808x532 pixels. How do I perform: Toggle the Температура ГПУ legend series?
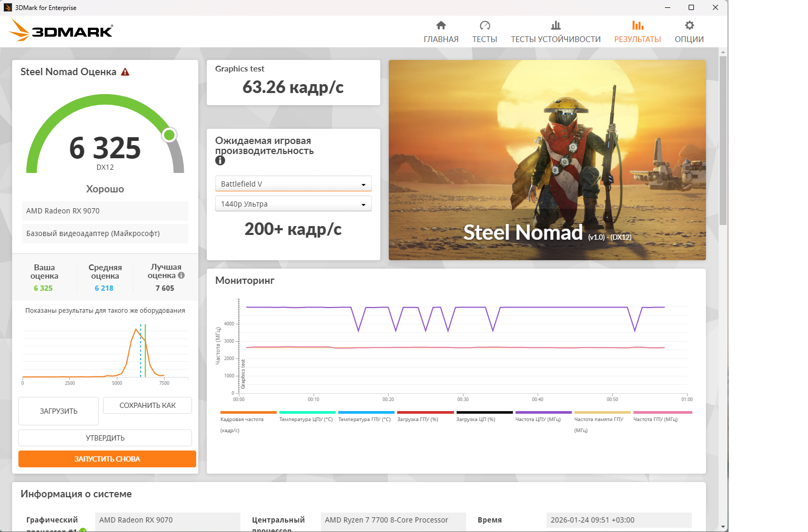(x=366, y=417)
